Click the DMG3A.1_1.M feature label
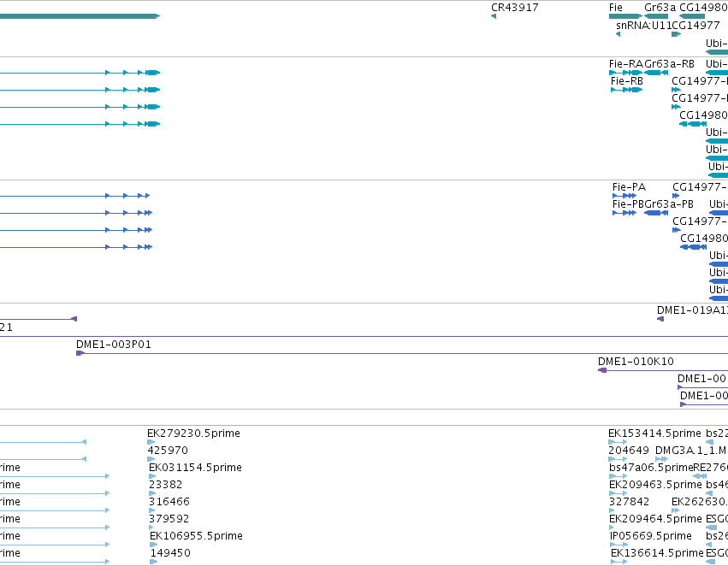Image resolution: width=728 pixels, height=566 pixels. [x=690, y=451]
